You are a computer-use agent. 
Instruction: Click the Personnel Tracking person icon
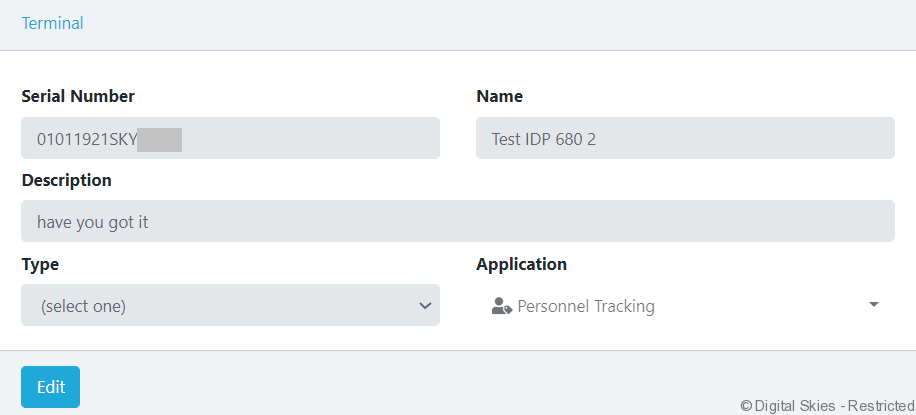click(502, 306)
